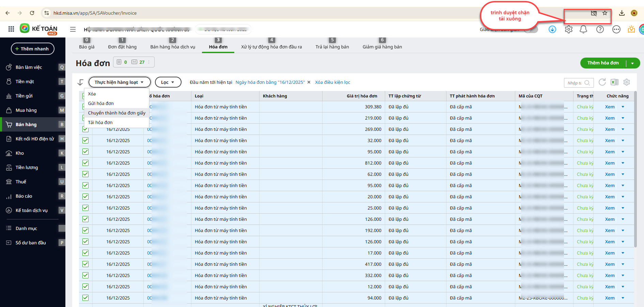Collapse the Thực hiện hàng loạt dropdown
This screenshot has height=307, width=644.
click(x=119, y=82)
